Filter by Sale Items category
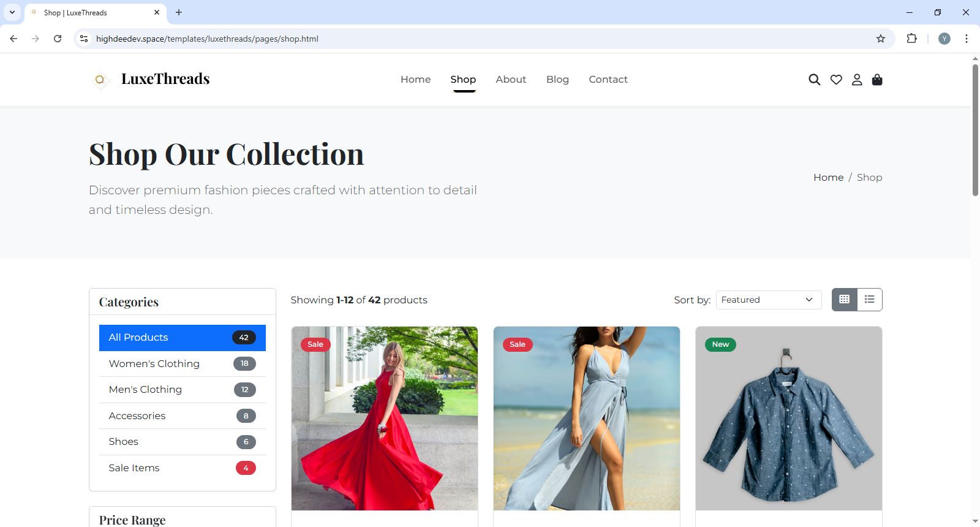The height and width of the screenshot is (527, 980). pos(183,468)
